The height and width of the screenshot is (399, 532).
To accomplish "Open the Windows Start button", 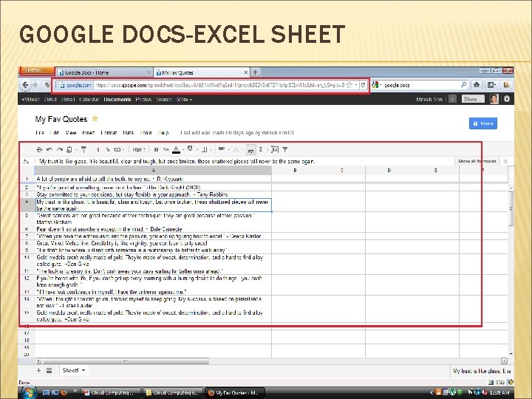I will pos(29,392).
